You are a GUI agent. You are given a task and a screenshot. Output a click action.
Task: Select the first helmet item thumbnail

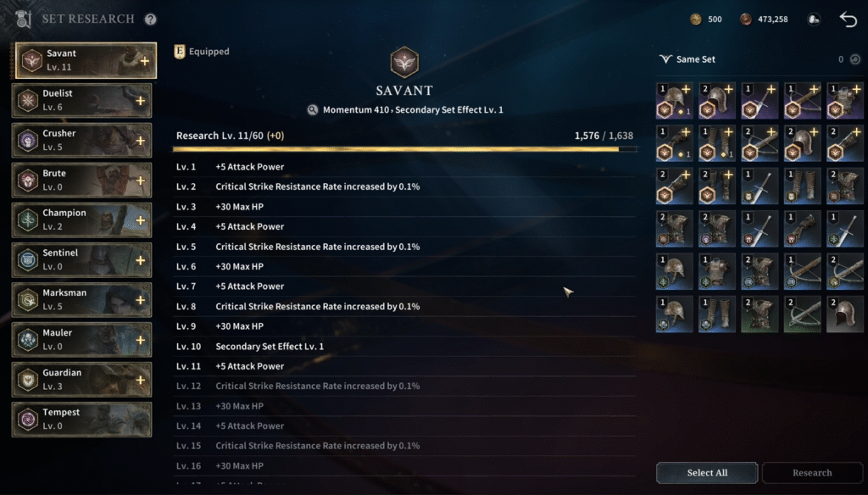pos(674,101)
